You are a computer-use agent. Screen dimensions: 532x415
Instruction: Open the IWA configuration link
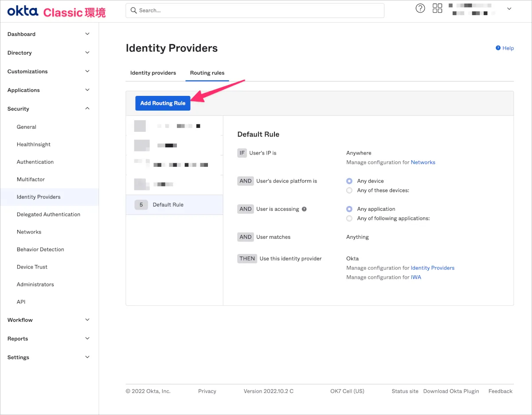pos(416,277)
